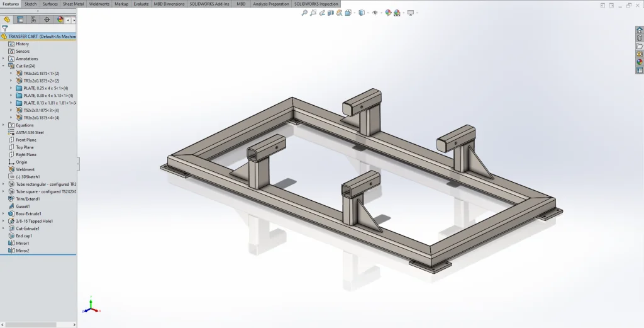Click the Apply Scene icon
Image resolution: width=644 pixels, height=328 pixels.
pyautogui.click(x=397, y=13)
